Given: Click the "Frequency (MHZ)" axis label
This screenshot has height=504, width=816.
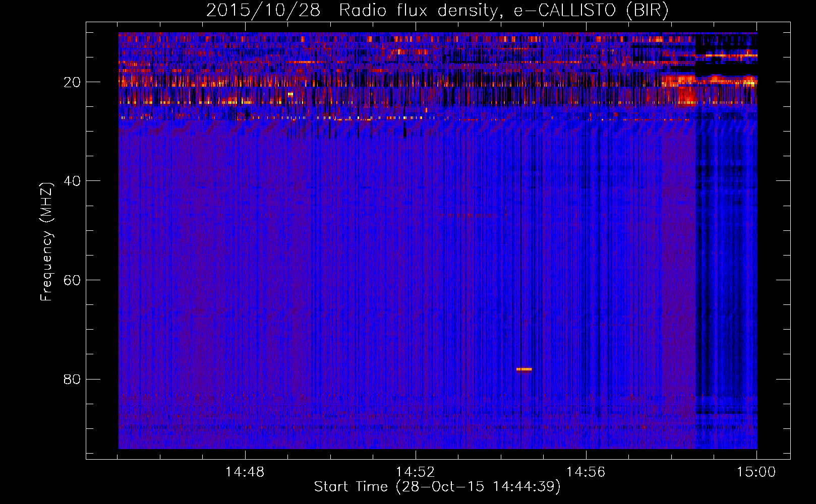Looking at the screenshot, I should pos(46,242).
